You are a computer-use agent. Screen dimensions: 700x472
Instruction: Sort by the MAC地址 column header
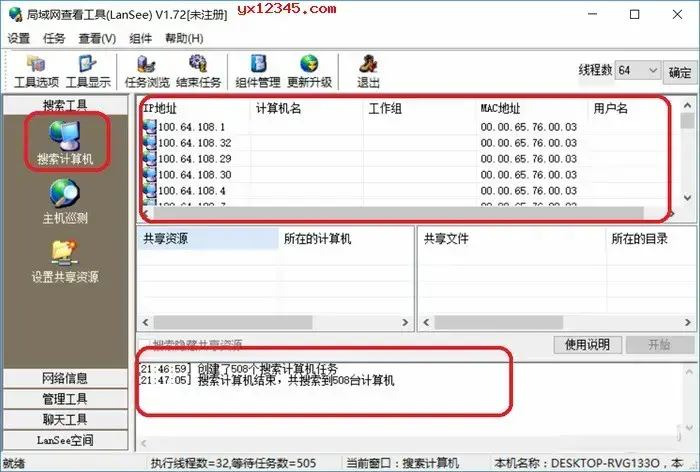pyautogui.click(x=532, y=108)
